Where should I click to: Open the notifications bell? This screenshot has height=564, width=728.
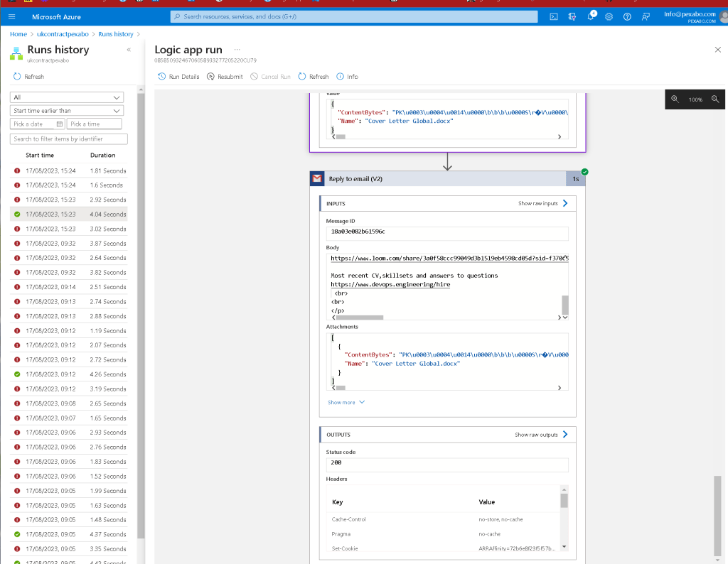pyautogui.click(x=591, y=17)
